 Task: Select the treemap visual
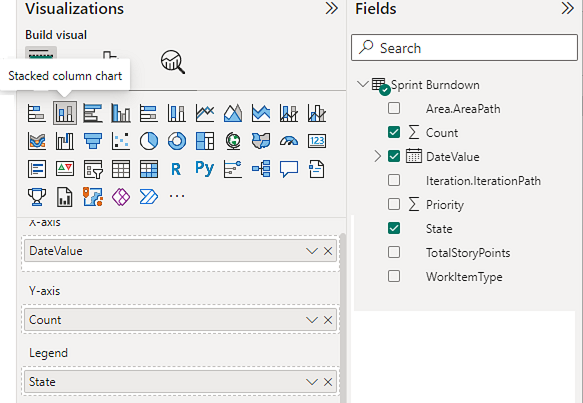[205, 141]
